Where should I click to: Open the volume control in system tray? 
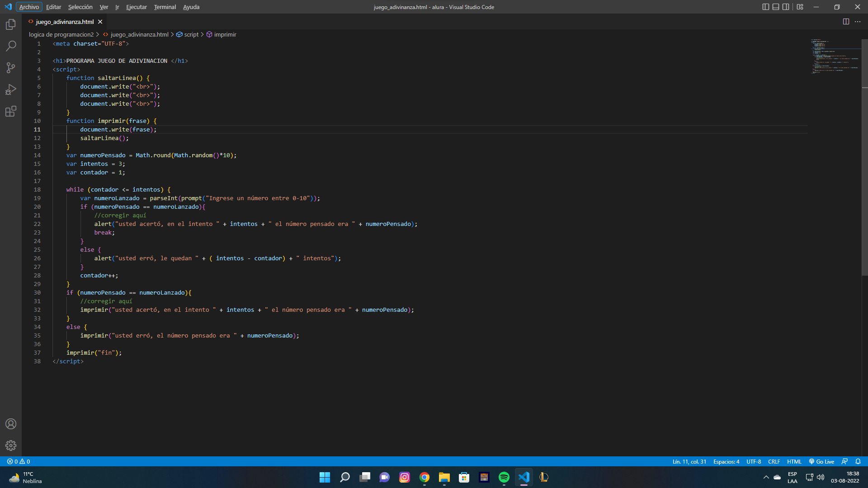pos(821,477)
